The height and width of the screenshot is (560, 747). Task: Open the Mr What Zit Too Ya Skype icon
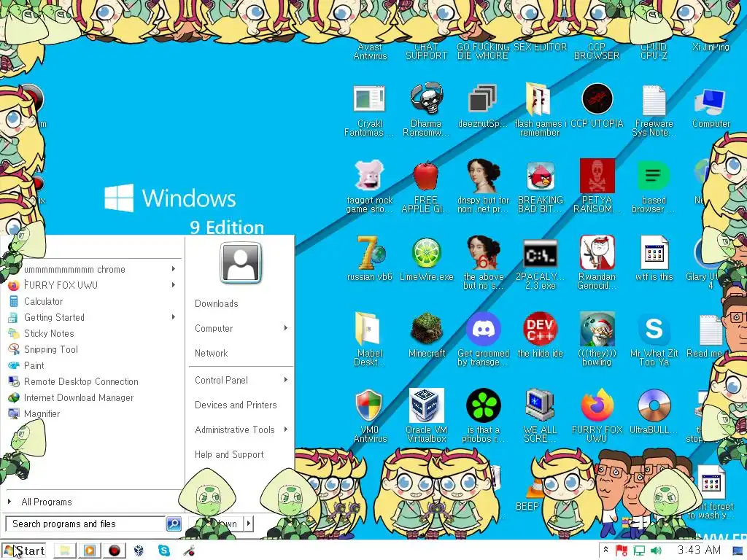(x=654, y=329)
